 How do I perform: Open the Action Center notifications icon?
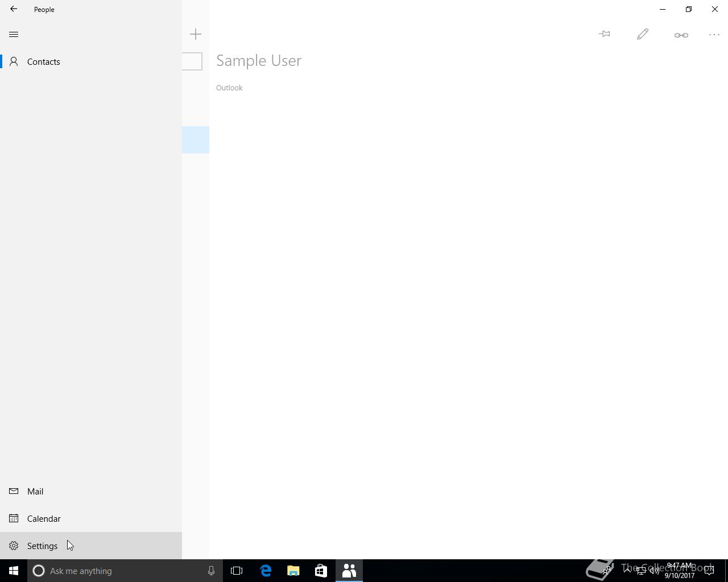(x=709, y=571)
